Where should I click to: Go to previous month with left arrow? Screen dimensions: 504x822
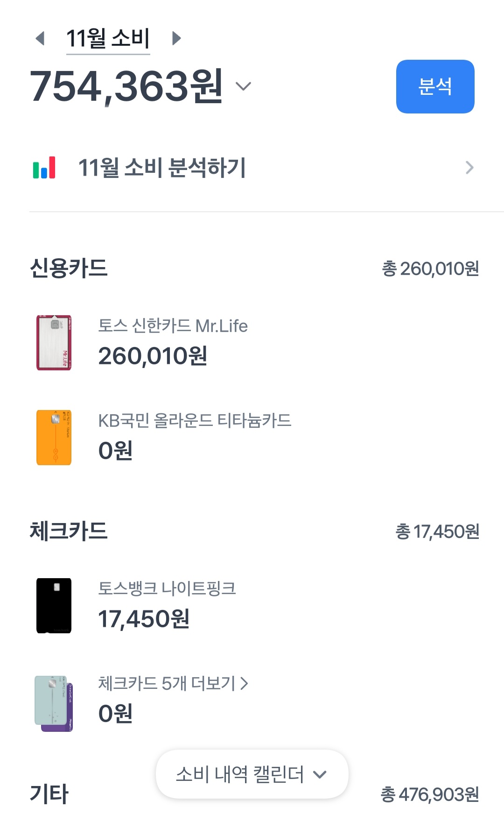click(41, 38)
